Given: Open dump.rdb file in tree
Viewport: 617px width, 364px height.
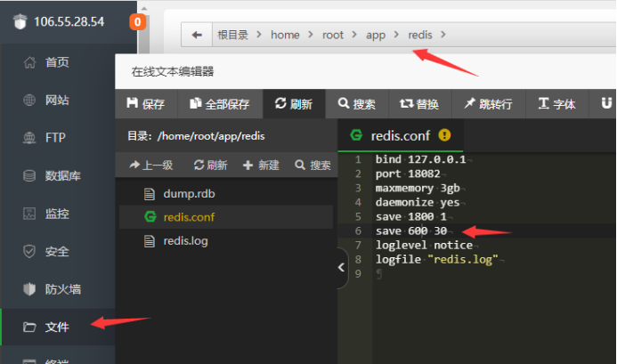Looking at the screenshot, I should 188,193.
